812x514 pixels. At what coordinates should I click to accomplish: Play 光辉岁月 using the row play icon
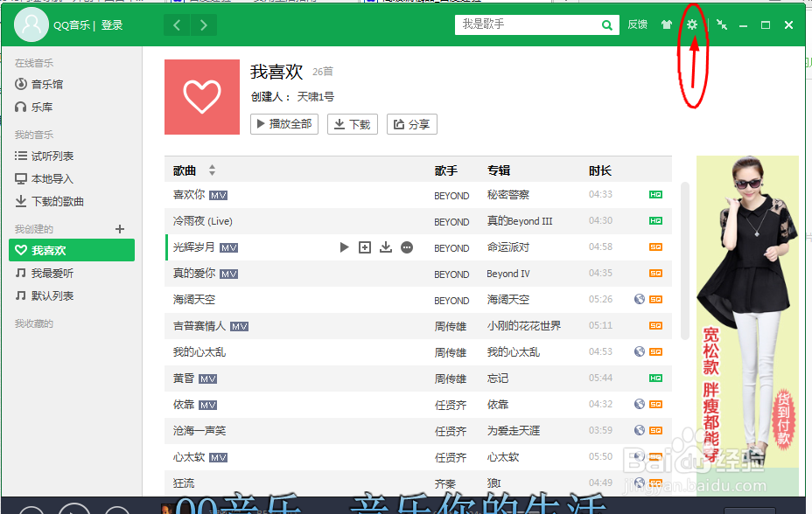coord(344,247)
